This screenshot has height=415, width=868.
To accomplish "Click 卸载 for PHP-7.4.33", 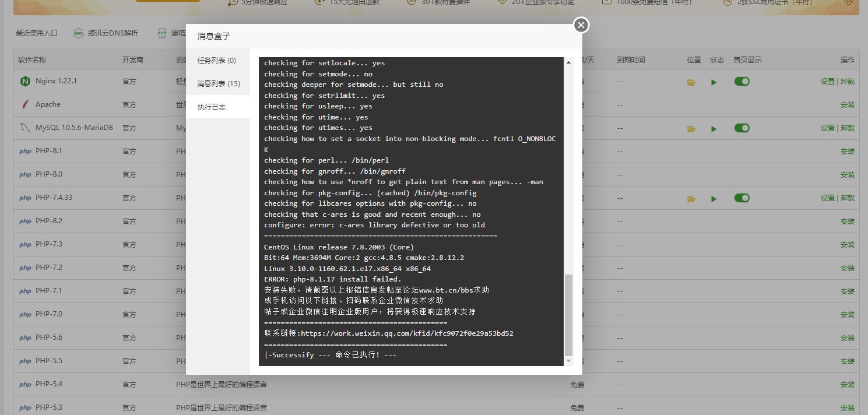I will point(848,198).
